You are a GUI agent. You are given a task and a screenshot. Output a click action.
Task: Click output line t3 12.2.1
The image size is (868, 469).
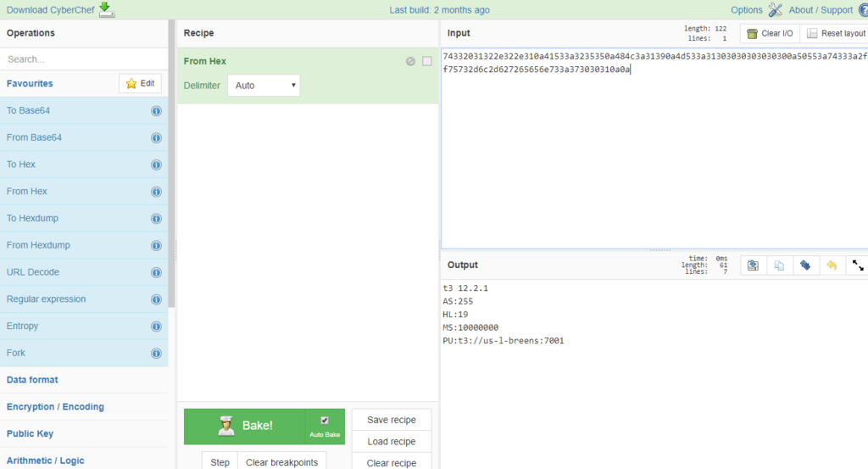coord(465,288)
